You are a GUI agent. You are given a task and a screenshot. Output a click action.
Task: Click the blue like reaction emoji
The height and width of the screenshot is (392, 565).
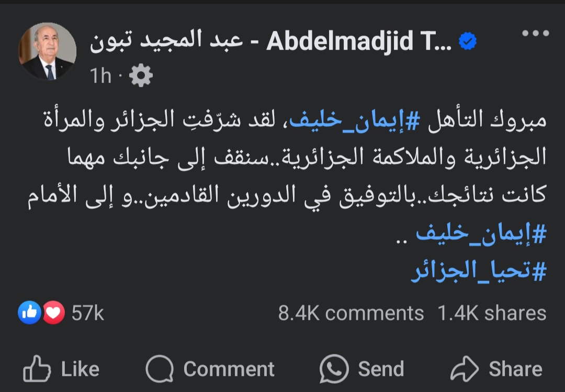(x=29, y=313)
